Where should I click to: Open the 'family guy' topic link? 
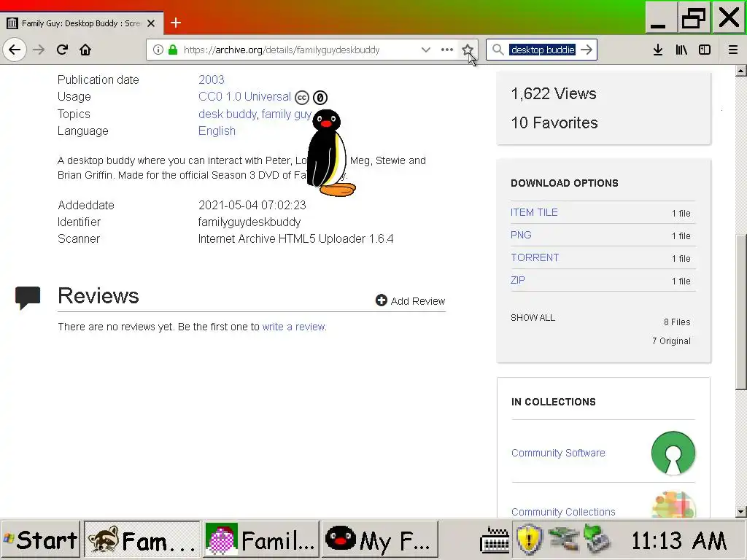tap(286, 114)
